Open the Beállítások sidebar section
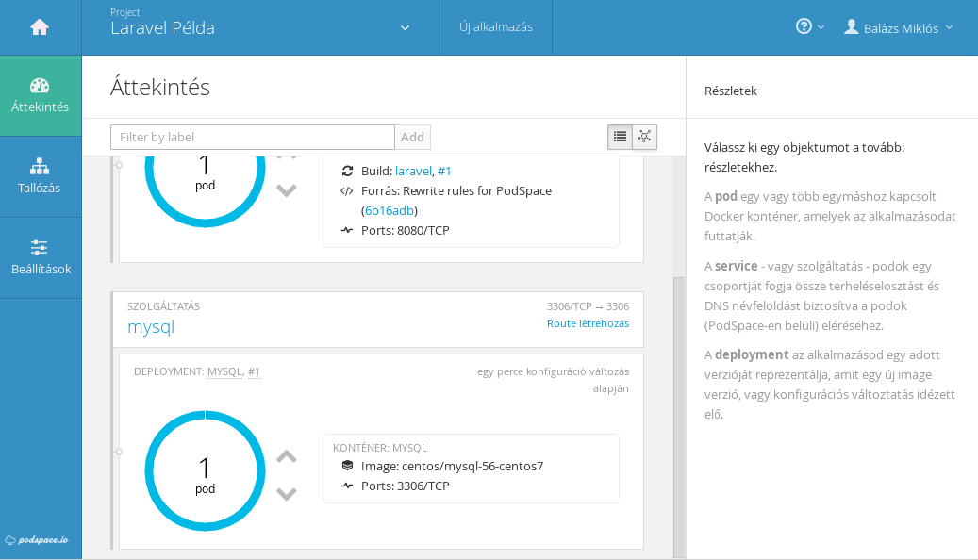The height and width of the screenshot is (560, 978). click(x=41, y=258)
